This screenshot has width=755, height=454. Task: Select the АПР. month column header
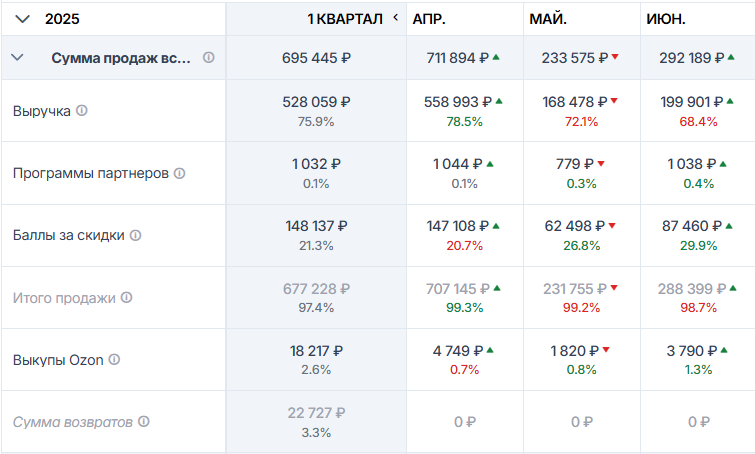[x=429, y=19]
